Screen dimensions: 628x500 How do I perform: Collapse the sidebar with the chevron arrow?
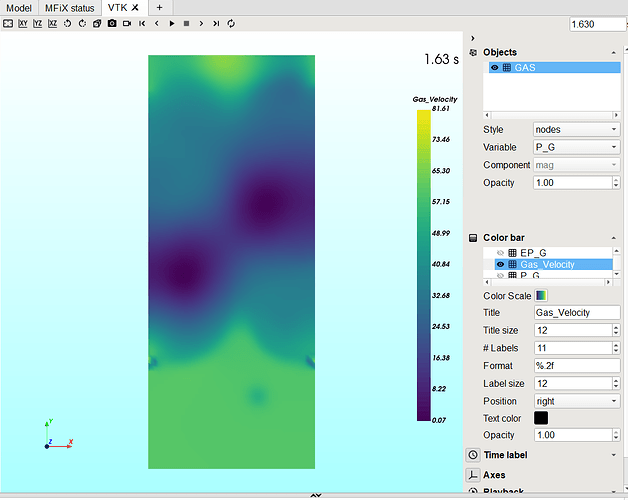(473, 38)
